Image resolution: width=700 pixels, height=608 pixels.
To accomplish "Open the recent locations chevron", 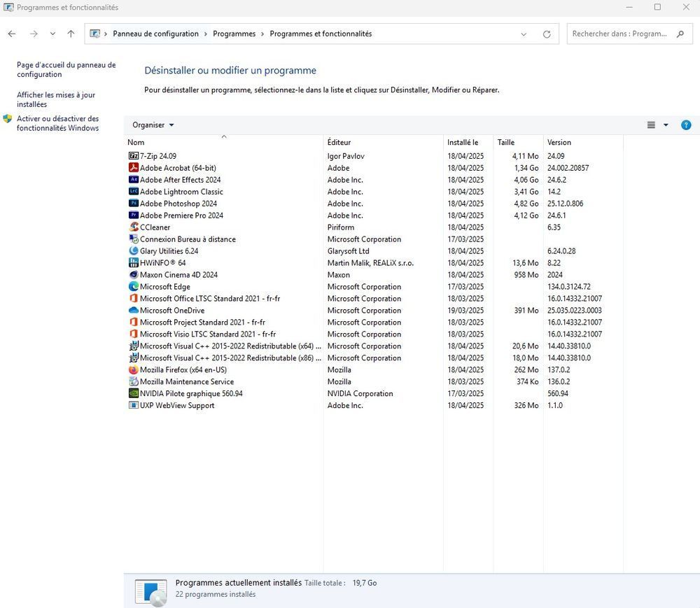I will 52,34.
